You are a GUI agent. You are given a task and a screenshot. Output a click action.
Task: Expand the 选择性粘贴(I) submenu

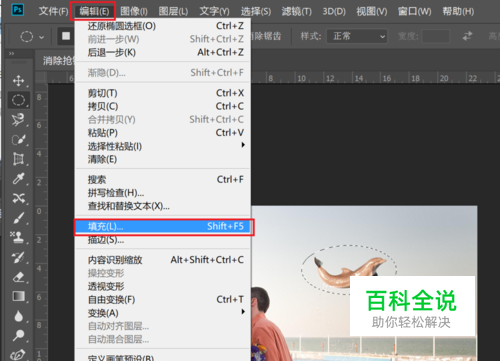point(163,146)
